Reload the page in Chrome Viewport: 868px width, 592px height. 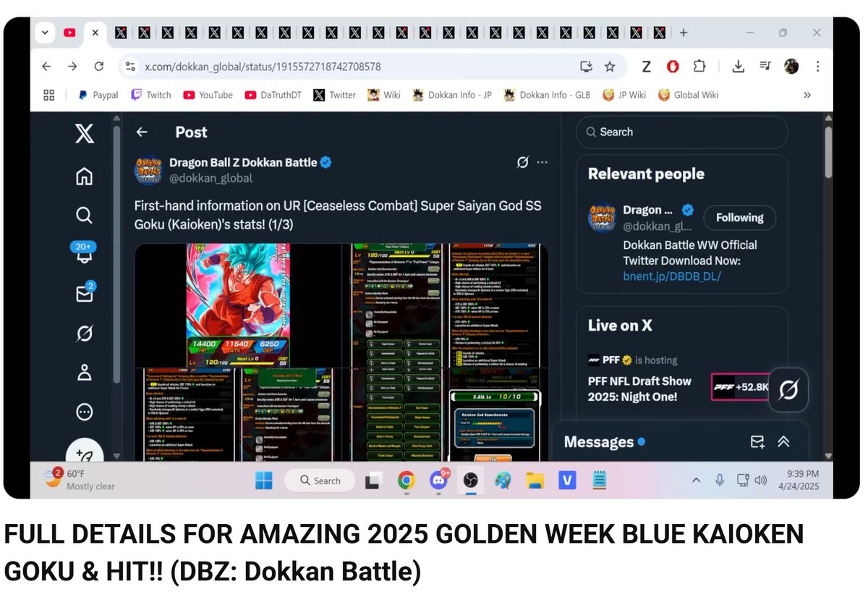pos(99,67)
